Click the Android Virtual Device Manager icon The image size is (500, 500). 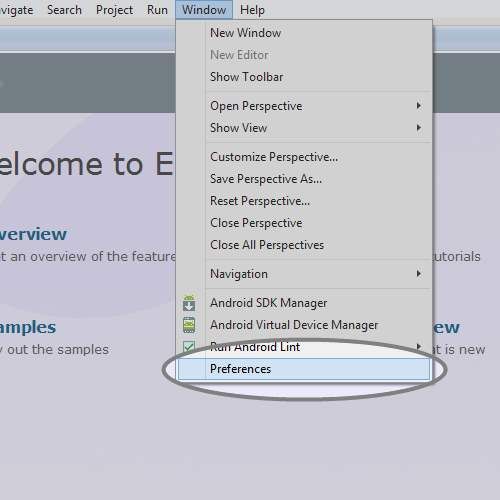(x=189, y=325)
